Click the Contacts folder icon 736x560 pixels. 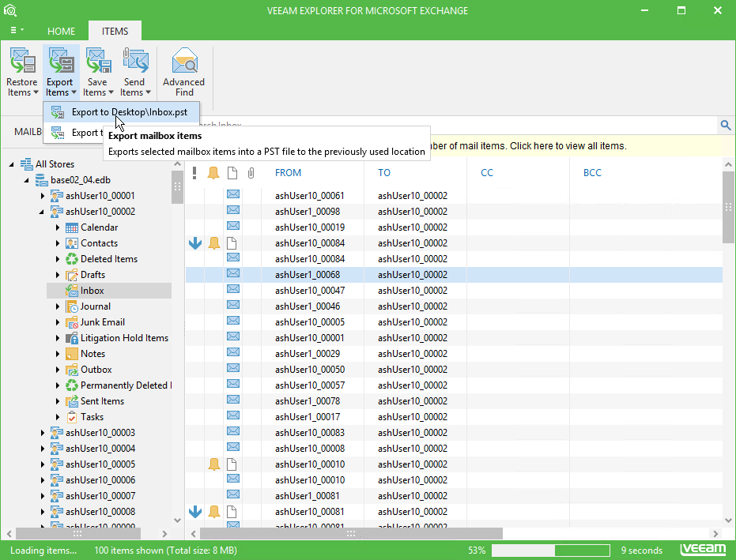pyautogui.click(x=72, y=243)
